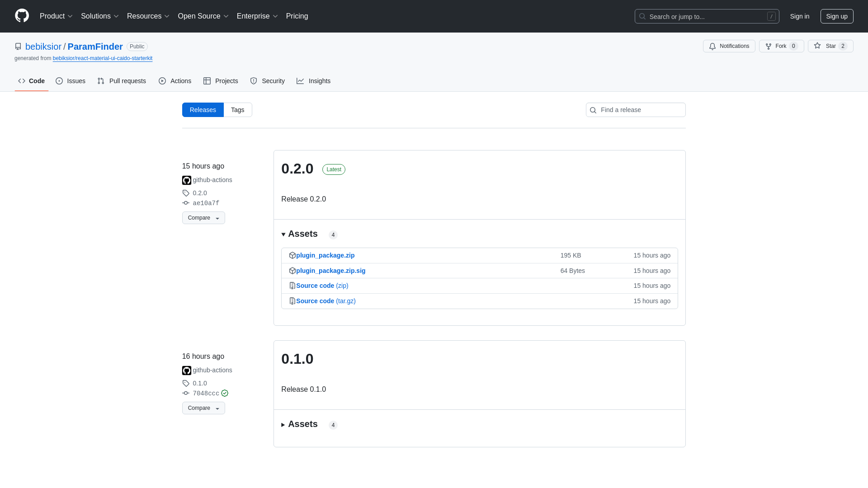Image resolution: width=868 pixels, height=488 pixels.
Task: Click bebiksior/react-material-ui-caido-starterkit link
Action: point(103,58)
